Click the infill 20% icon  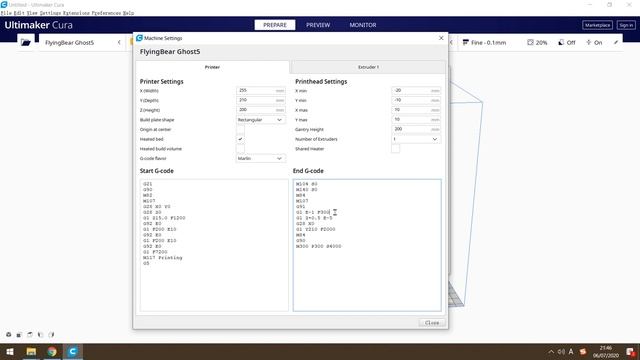530,42
